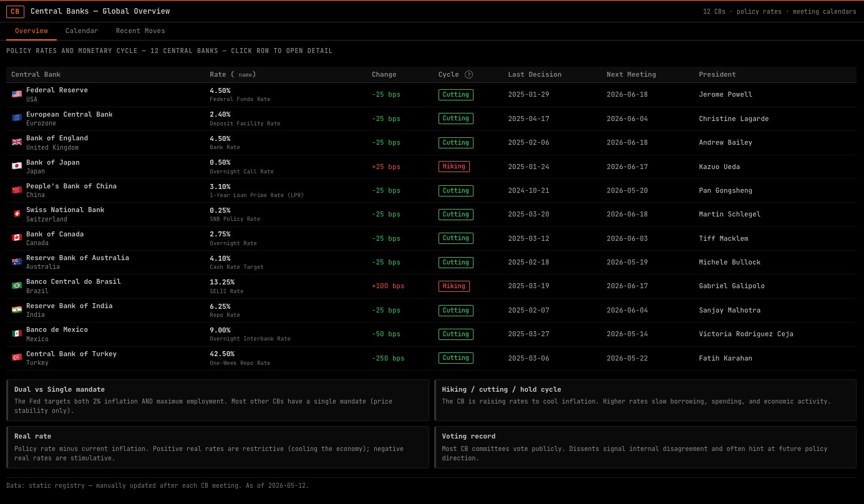Open the Federal Reserve row detail
864x504 pixels.
click(431, 95)
